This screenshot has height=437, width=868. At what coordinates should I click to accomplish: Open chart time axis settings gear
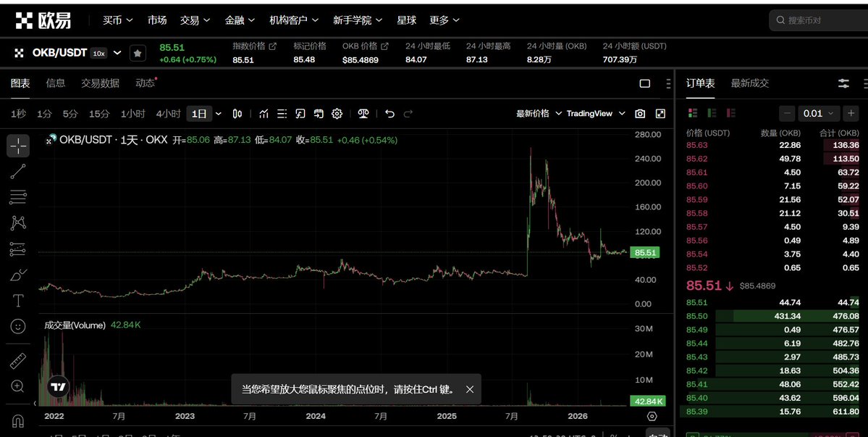click(x=652, y=417)
